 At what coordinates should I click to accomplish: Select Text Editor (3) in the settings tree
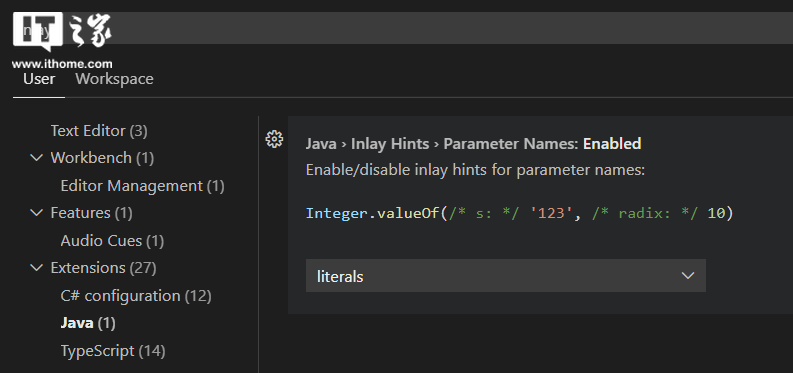point(99,131)
